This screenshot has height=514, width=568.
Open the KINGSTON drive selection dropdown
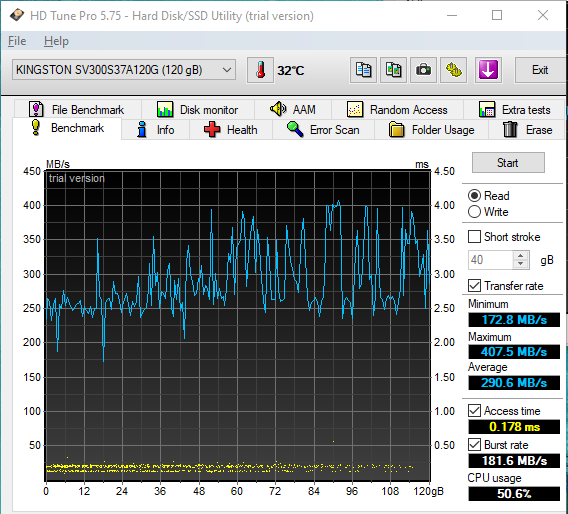[124, 70]
